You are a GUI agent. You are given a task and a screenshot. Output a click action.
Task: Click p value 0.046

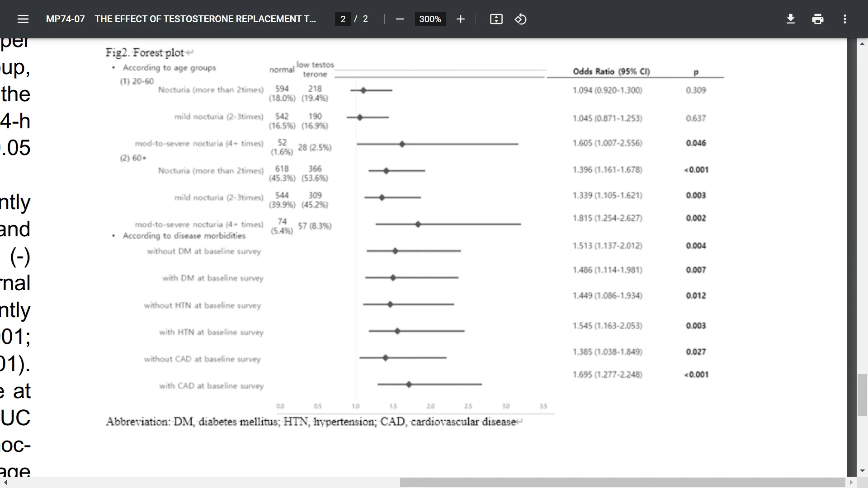(x=695, y=143)
